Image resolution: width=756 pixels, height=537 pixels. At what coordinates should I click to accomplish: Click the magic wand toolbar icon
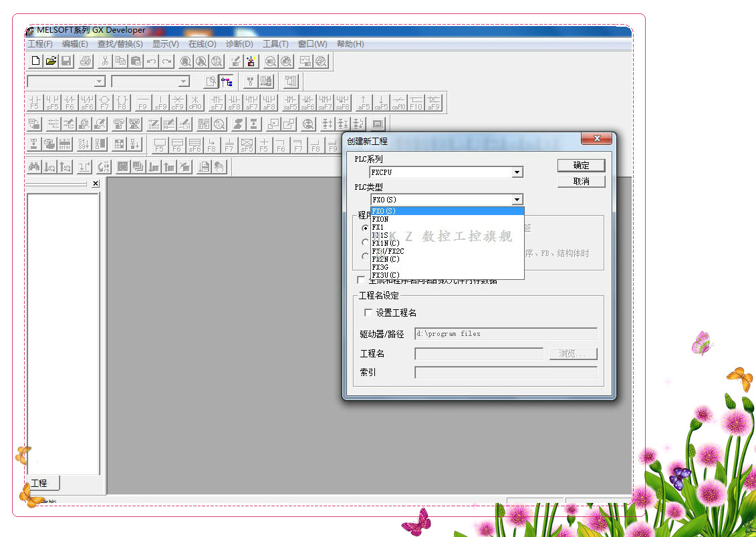(251, 61)
